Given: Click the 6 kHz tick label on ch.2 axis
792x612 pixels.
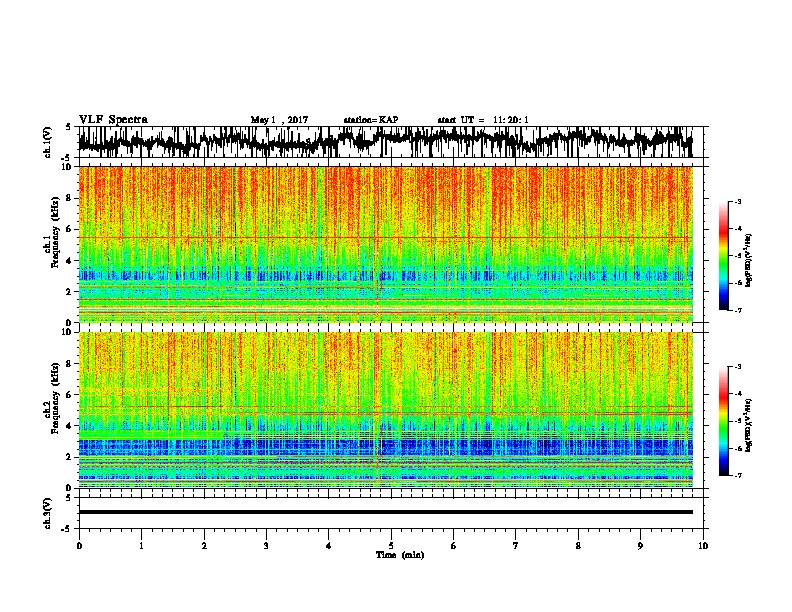Looking at the screenshot, I should (70, 394).
